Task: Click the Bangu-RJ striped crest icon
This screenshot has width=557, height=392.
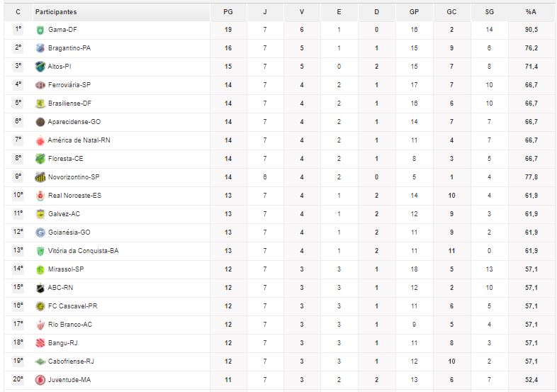Action: pyautogui.click(x=40, y=343)
